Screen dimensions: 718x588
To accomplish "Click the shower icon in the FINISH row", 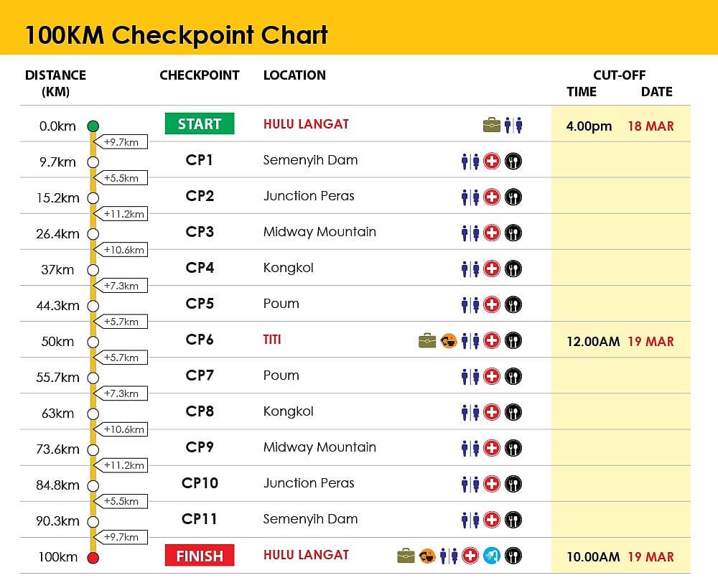I will [x=492, y=556].
